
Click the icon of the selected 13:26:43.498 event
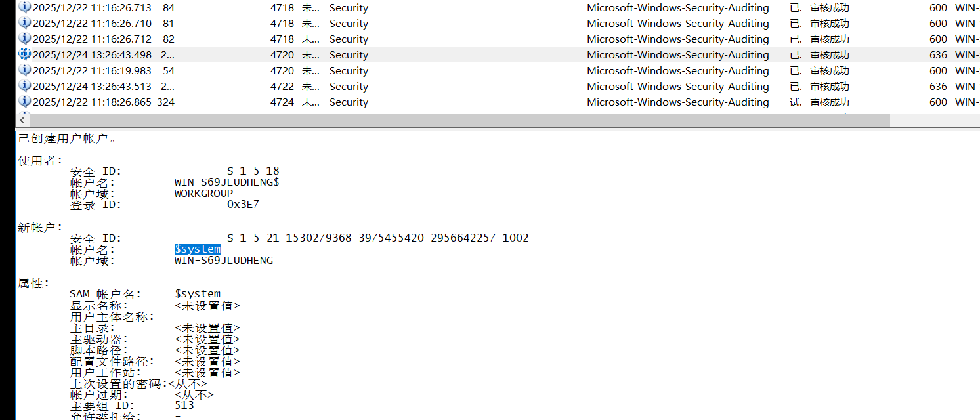(25, 55)
